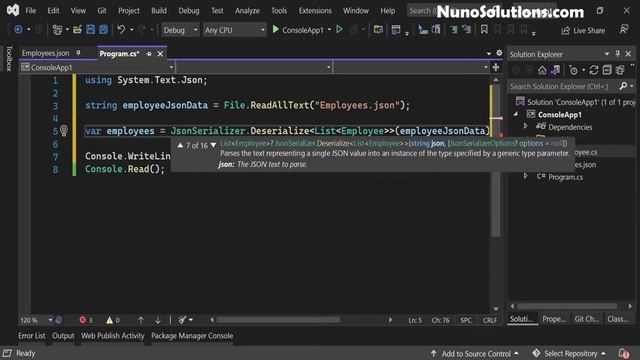
Task: Click the Pending Changes Filter icon
Action: [573, 70]
